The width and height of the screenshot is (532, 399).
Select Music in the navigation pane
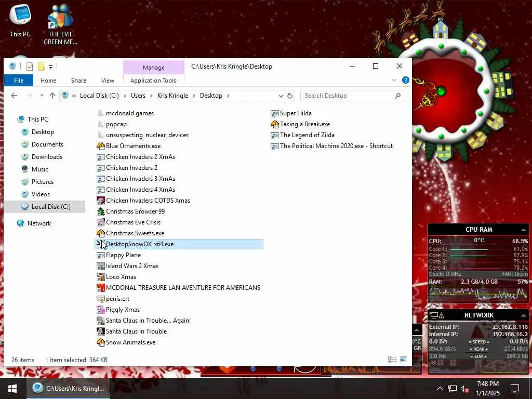point(39,169)
